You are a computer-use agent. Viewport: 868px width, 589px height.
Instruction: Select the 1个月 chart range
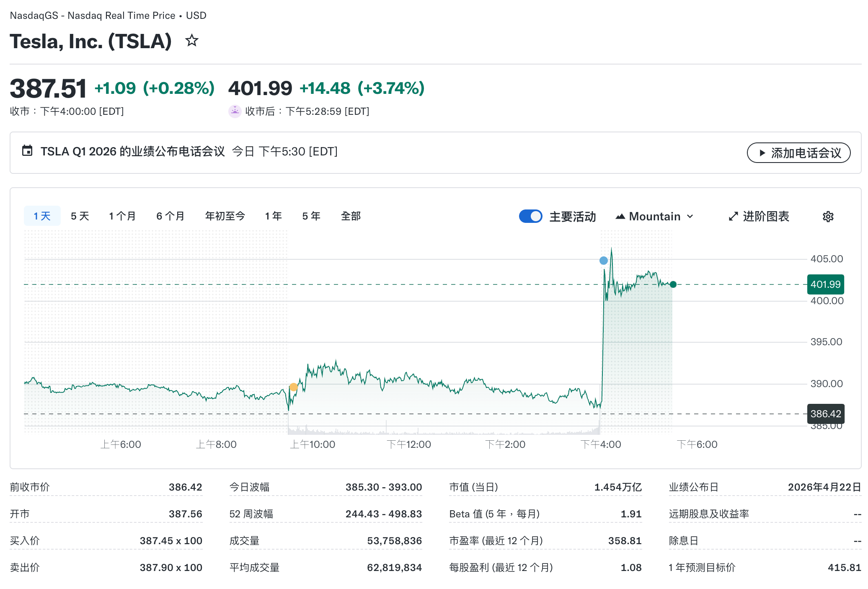pos(122,216)
